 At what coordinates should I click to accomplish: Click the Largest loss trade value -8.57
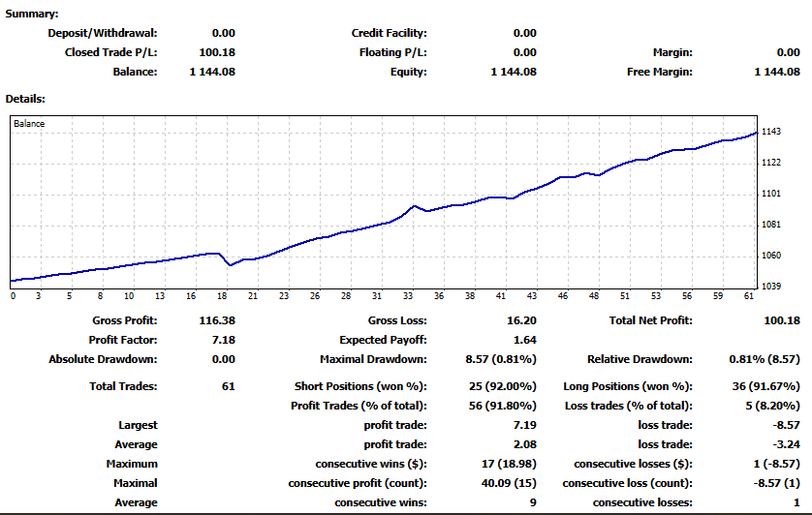[x=786, y=425]
